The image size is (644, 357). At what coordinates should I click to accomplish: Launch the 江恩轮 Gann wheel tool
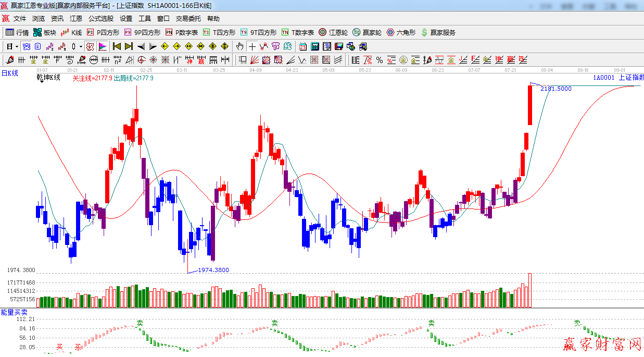point(333,32)
